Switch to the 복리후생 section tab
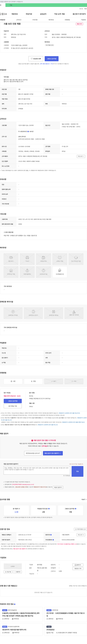The height and width of the screenshot is (644, 87). pos(51,20)
